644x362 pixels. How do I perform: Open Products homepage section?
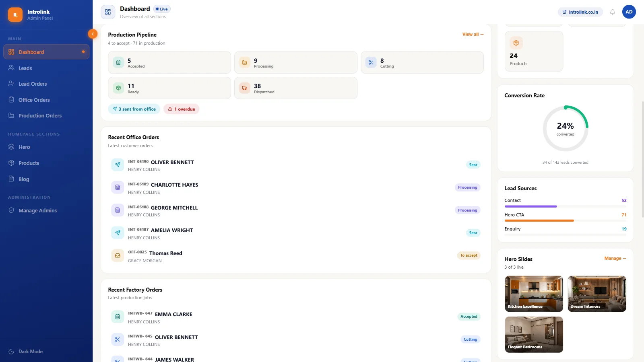[46, 163]
